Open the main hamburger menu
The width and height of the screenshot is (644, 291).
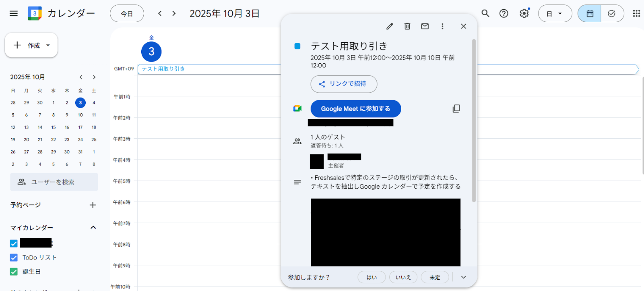(x=14, y=13)
